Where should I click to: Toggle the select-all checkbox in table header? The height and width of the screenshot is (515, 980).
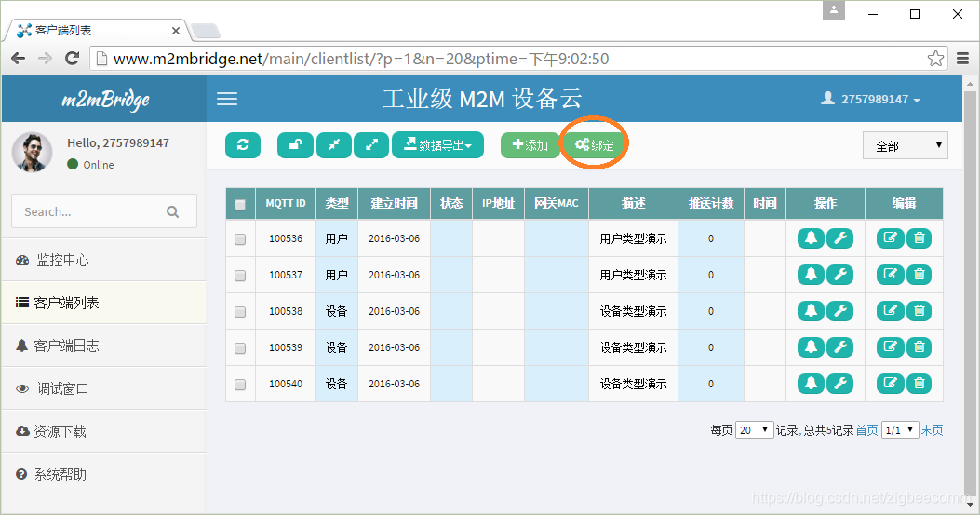click(x=240, y=205)
